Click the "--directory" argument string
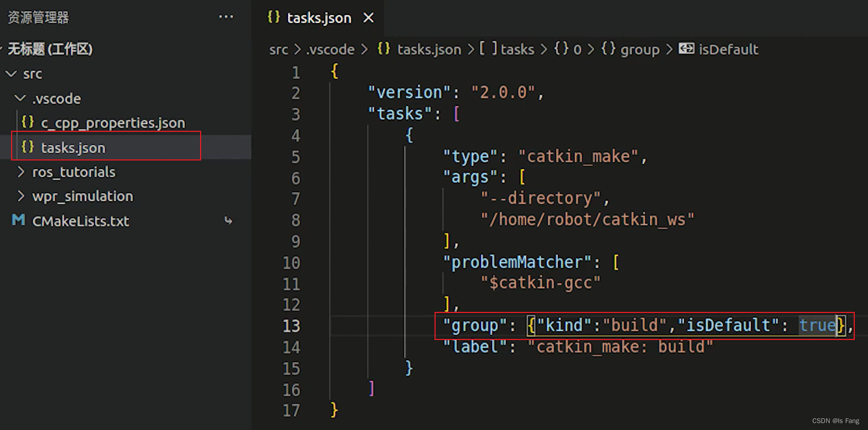The height and width of the screenshot is (430, 868). 541,199
